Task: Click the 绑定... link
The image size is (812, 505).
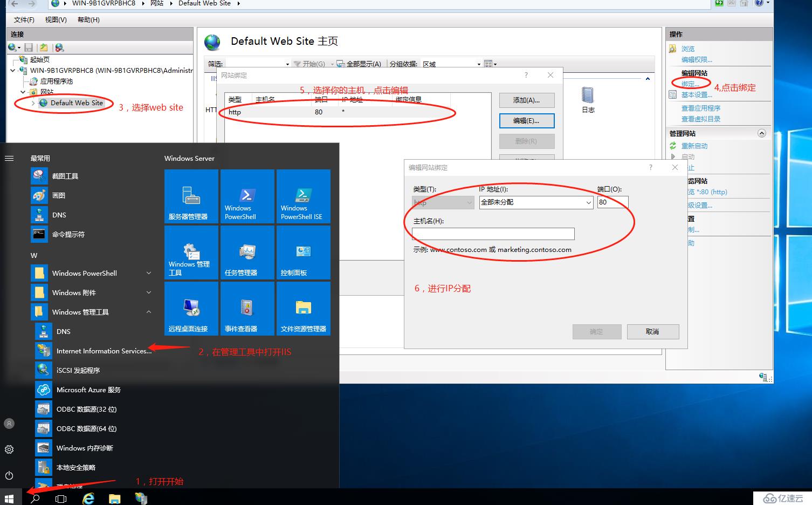Action: 690,84
